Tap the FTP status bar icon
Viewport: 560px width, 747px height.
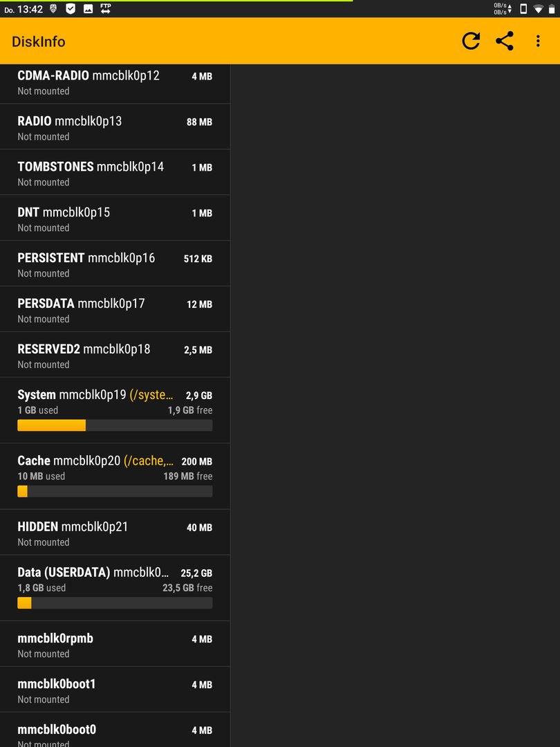106,8
